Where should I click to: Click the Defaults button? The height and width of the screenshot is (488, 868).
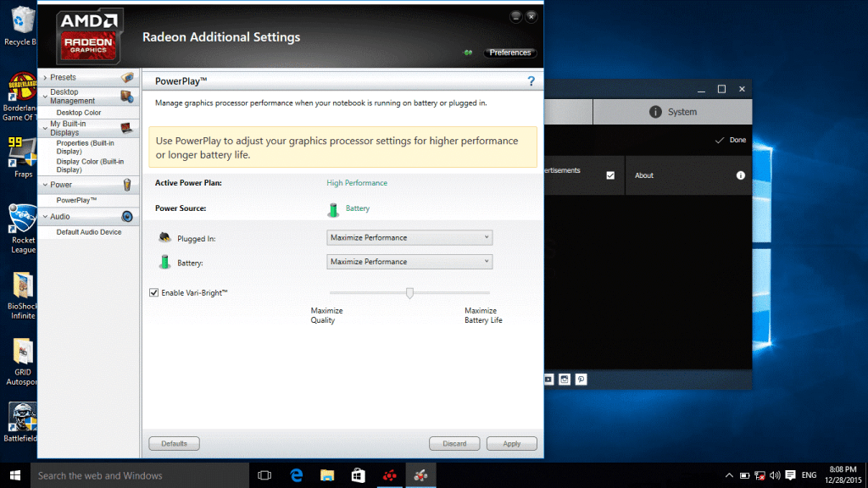click(x=175, y=444)
